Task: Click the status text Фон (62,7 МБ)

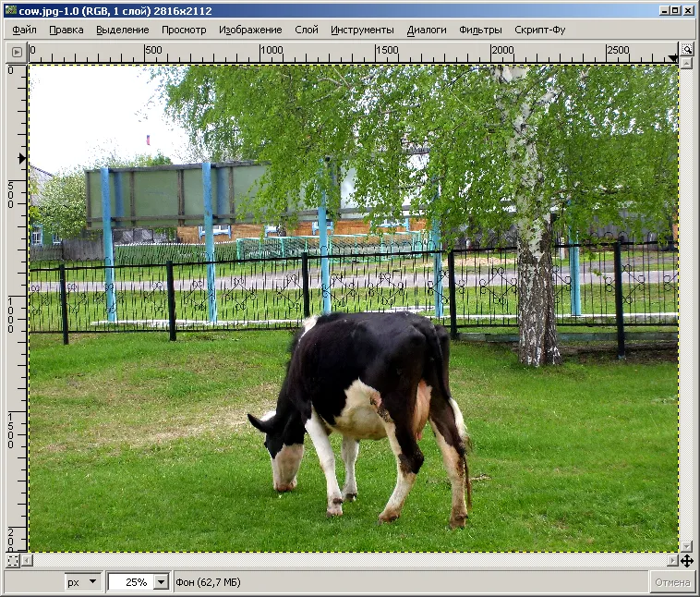Action: [208, 582]
